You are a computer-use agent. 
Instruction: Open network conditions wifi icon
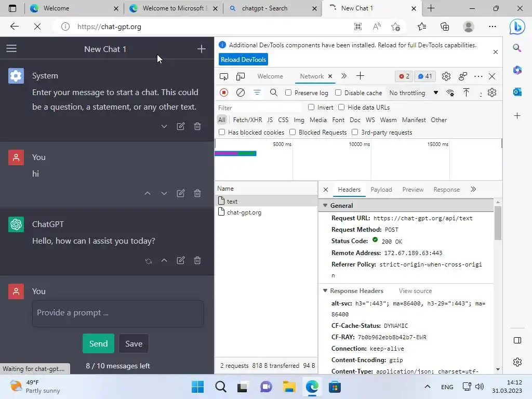coord(450,93)
